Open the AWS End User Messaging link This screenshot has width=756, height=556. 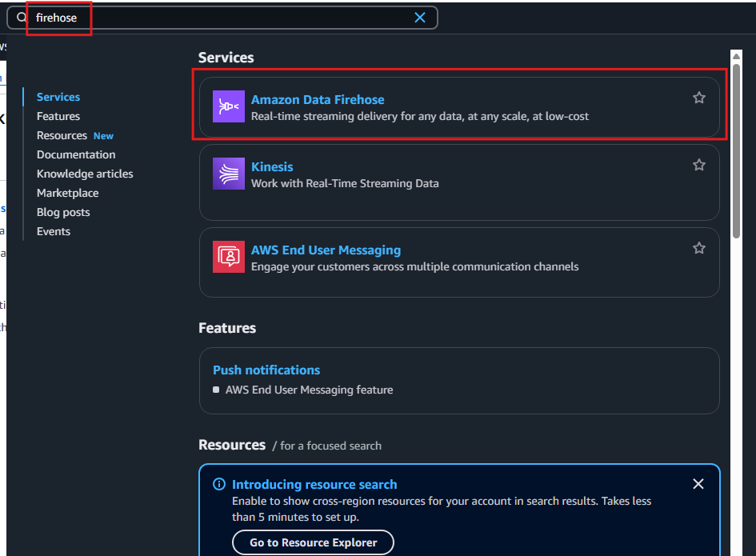[326, 250]
